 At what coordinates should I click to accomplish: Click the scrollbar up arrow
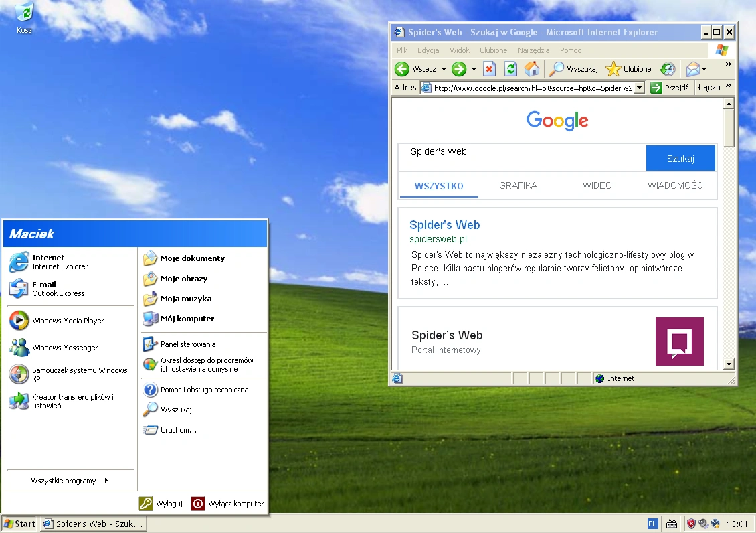tap(729, 104)
